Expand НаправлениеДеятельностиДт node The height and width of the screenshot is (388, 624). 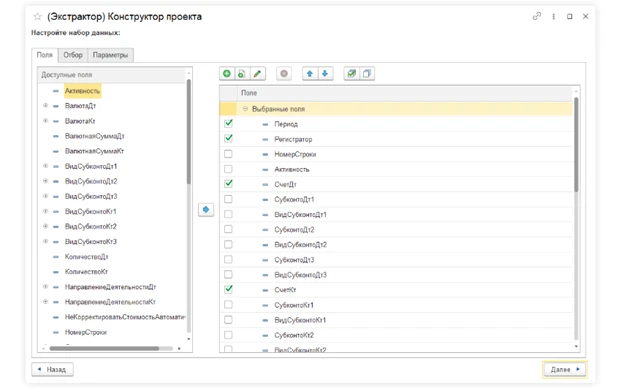point(45,287)
